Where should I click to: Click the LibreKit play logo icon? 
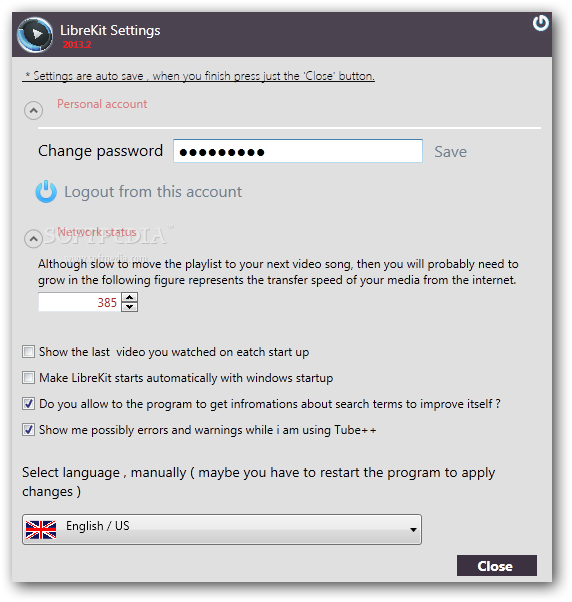35,35
